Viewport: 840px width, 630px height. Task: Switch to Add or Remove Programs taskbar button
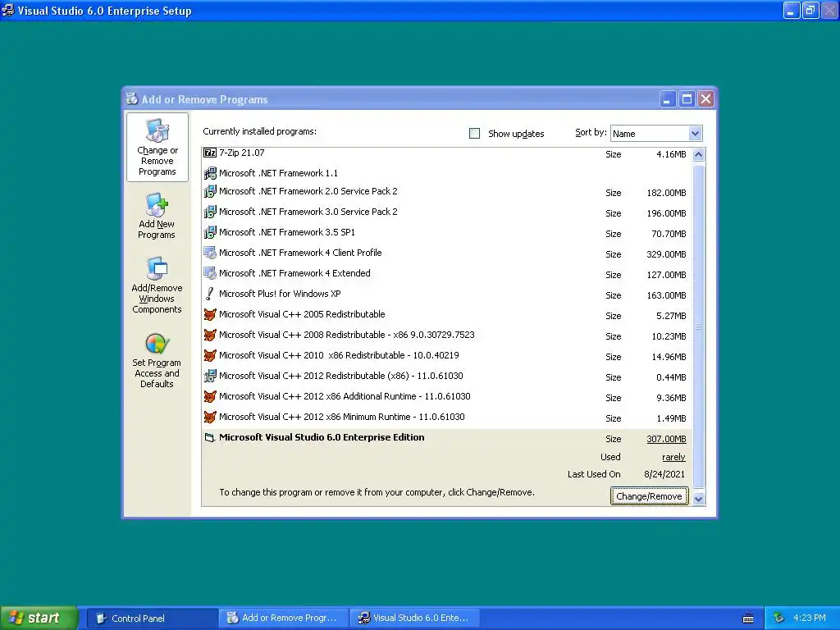(x=283, y=619)
